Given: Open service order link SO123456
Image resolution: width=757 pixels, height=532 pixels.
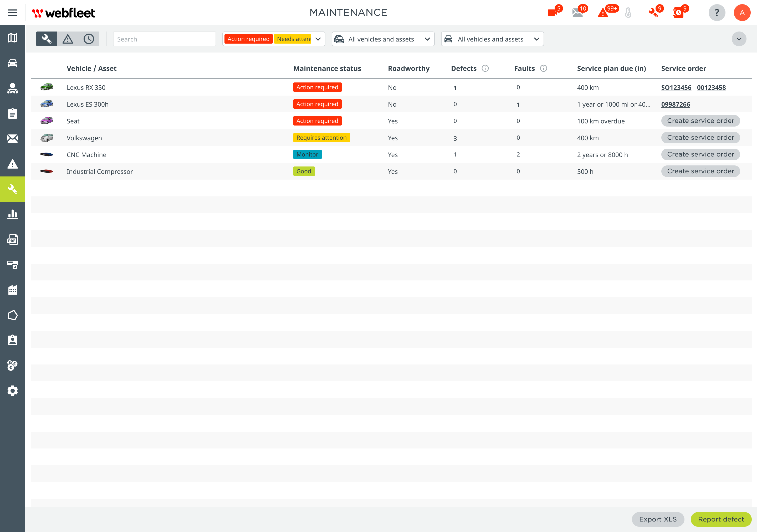Looking at the screenshot, I should click(676, 87).
